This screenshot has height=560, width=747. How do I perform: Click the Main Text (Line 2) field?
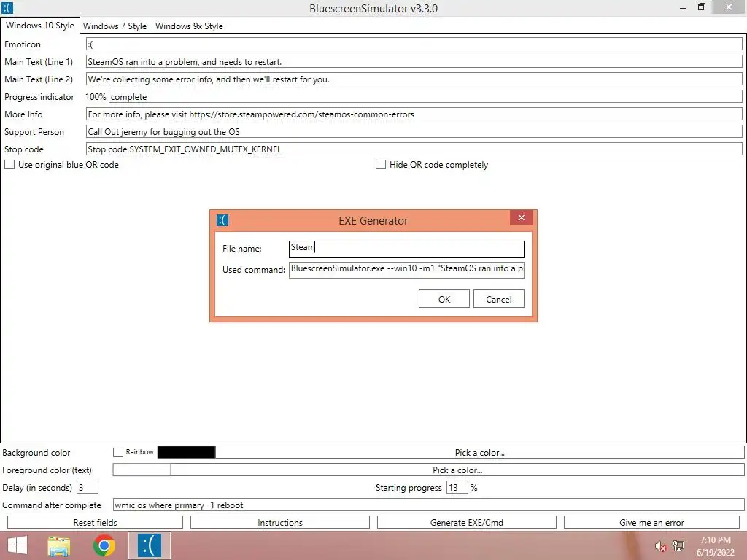click(x=414, y=79)
